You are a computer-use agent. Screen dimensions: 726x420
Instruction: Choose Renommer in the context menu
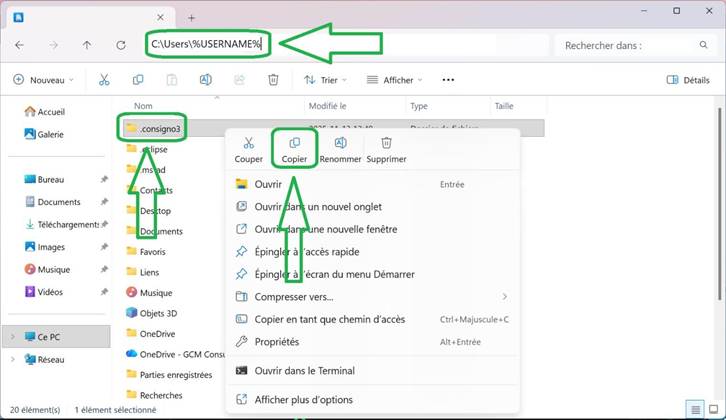tap(340, 150)
